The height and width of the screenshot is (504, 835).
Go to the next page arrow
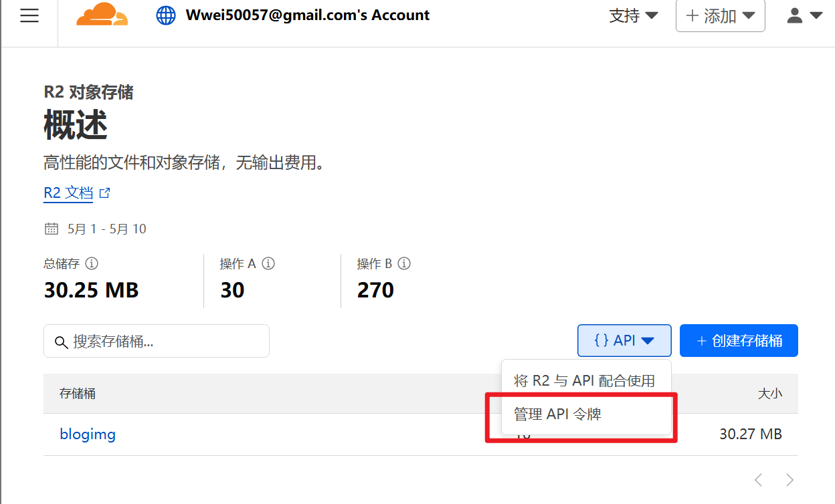tap(790, 479)
